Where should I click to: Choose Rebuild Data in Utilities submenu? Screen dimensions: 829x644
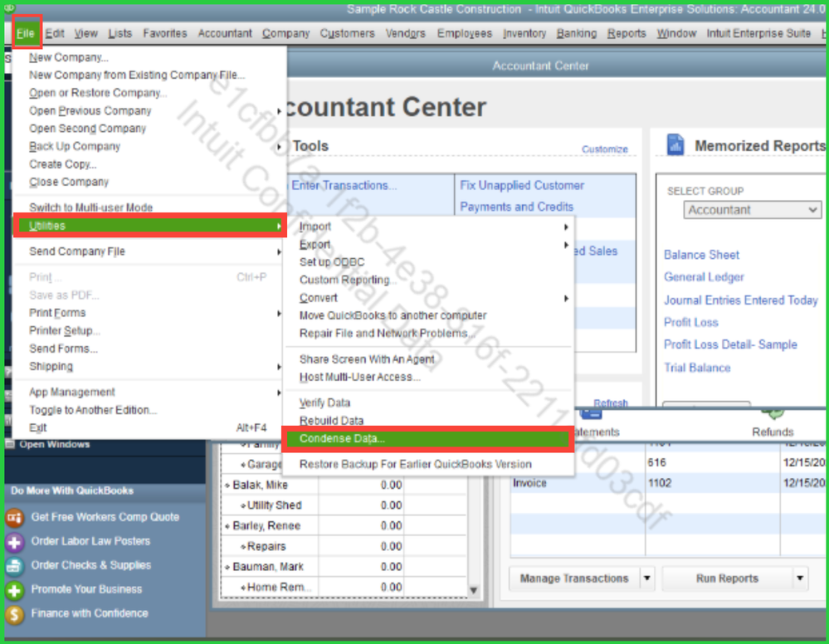point(331,421)
